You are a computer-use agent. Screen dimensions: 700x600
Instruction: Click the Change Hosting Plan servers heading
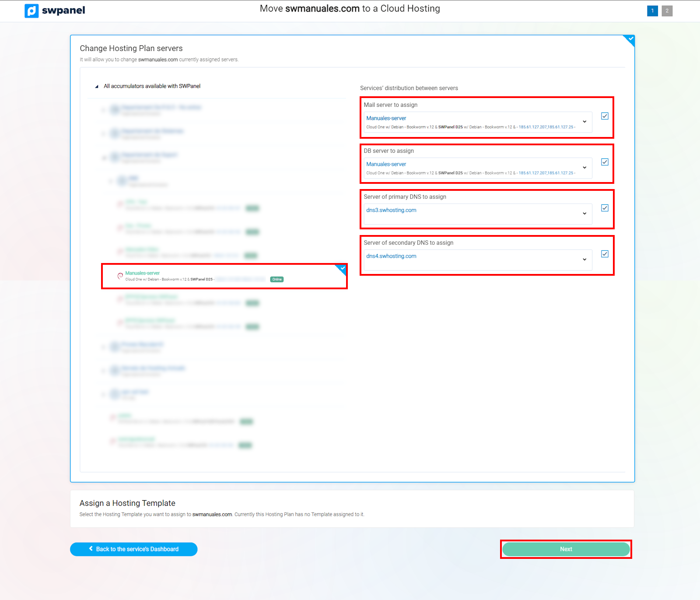(131, 48)
